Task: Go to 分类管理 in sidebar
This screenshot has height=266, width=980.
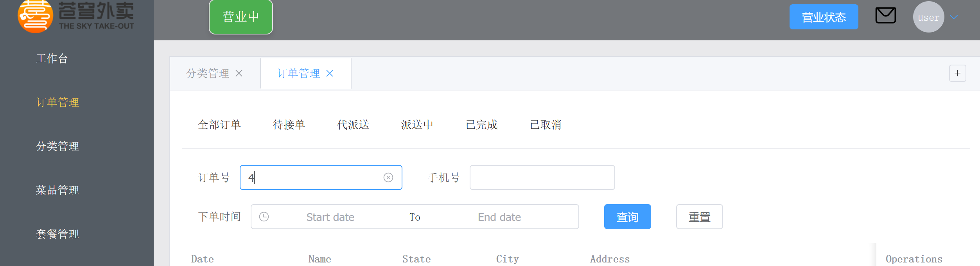Action: point(57,146)
